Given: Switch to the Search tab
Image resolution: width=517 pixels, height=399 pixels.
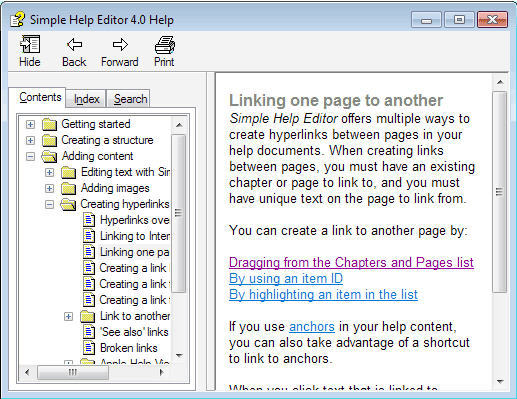Looking at the screenshot, I should click(130, 99).
